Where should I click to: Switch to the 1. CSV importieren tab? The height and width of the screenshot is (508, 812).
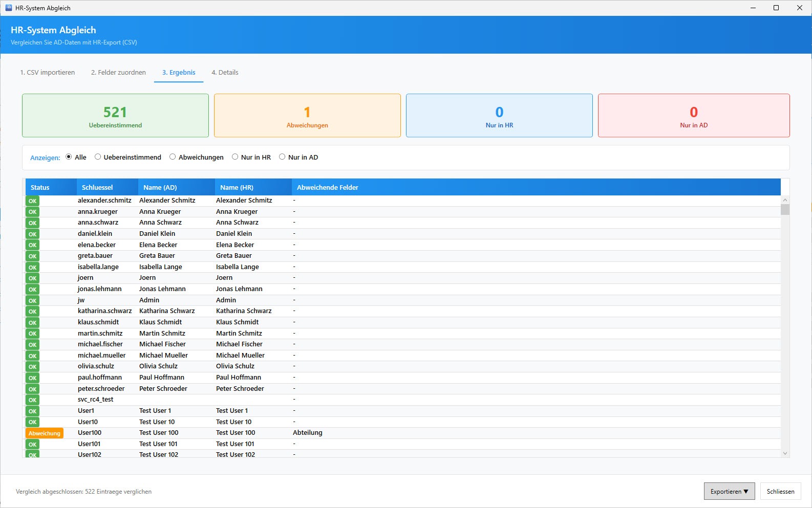point(48,73)
